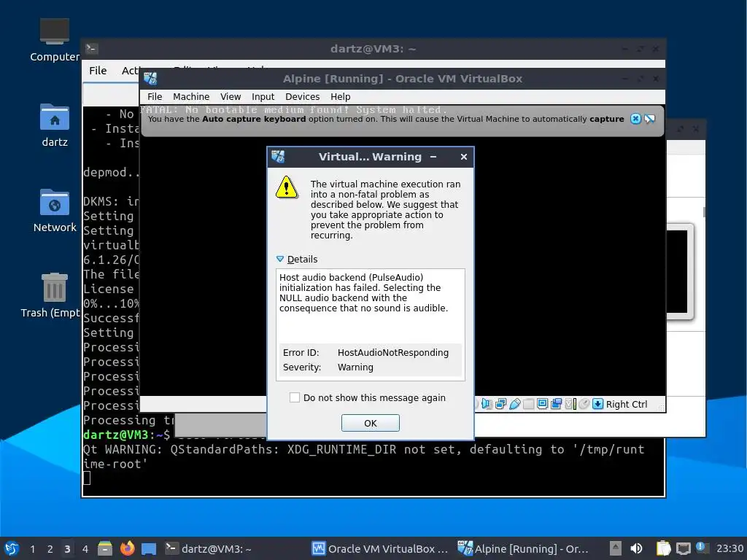
Task: Click the VirtualBox icon in Warning dialog titlebar
Action: pyautogui.click(x=278, y=156)
